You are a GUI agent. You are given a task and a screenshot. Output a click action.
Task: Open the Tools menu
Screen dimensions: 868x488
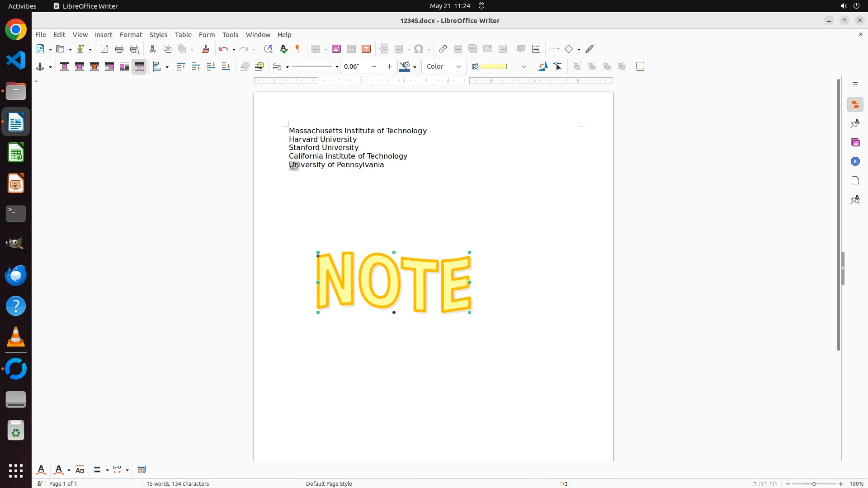tap(230, 35)
